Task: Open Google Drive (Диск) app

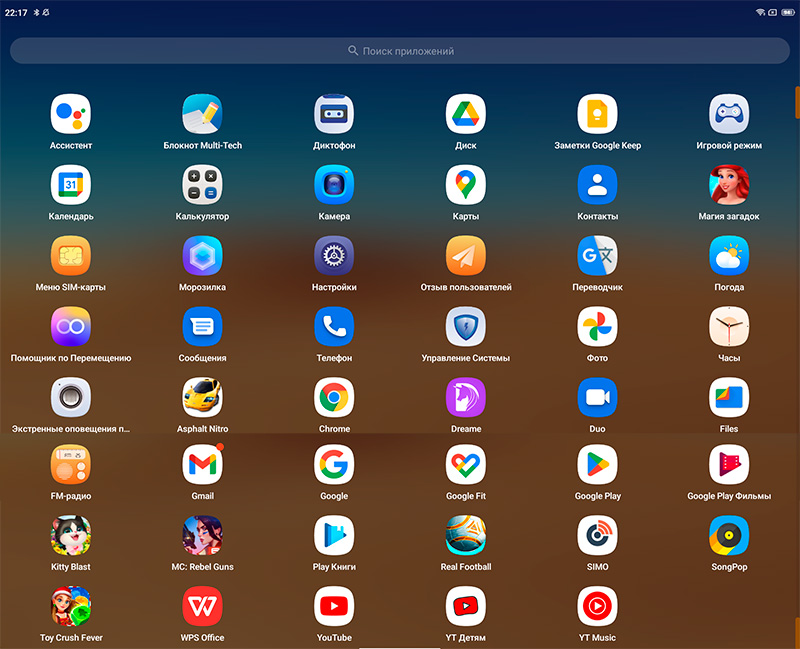Action: (x=465, y=115)
